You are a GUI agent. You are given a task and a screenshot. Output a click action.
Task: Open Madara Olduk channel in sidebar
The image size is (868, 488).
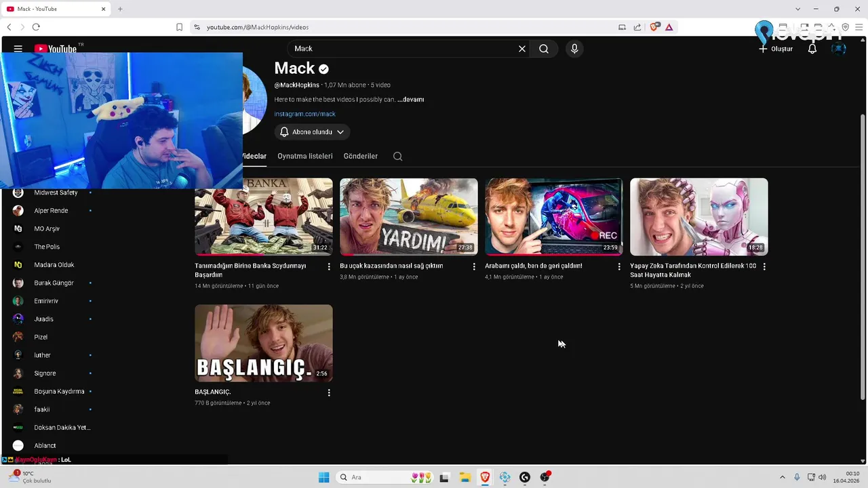coord(53,265)
